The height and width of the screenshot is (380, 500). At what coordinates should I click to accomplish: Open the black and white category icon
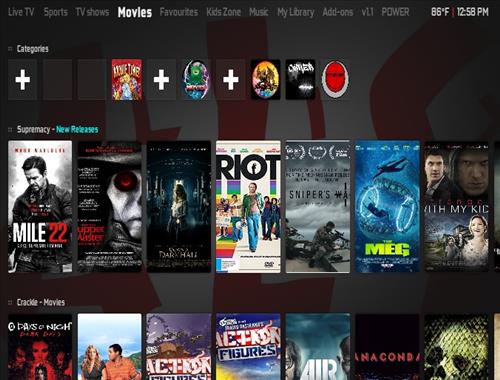point(300,80)
